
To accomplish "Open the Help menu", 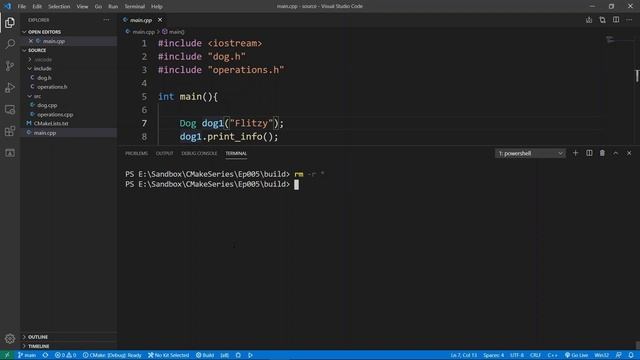I will tap(157, 6).
